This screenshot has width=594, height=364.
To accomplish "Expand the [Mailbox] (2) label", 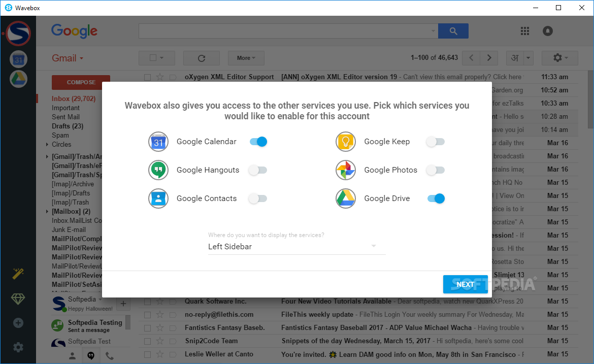I will click(x=47, y=211).
